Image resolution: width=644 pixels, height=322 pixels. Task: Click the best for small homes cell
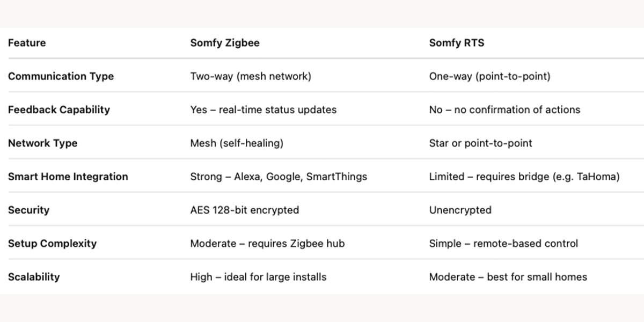click(508, 277)
